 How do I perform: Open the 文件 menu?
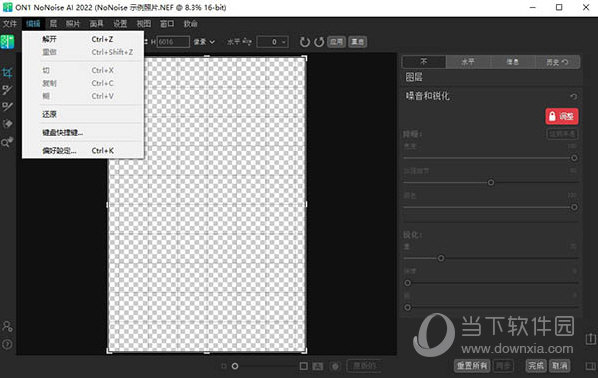click(10, 24)
